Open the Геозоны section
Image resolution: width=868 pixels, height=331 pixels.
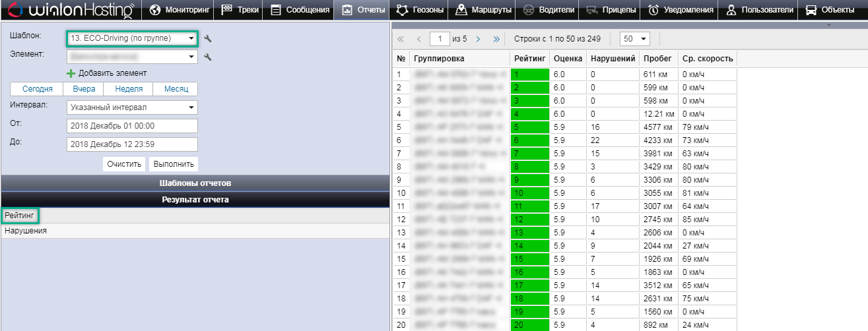point(421,10)
